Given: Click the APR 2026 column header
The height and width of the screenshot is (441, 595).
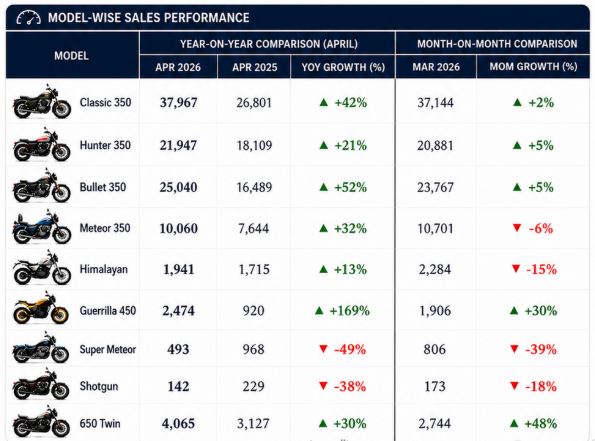Looking at the screenshot, I should click(x=178, y=67).
